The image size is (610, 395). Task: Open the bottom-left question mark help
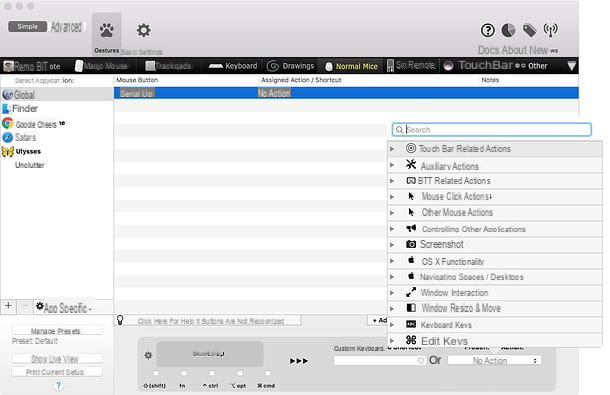(58, 385)
